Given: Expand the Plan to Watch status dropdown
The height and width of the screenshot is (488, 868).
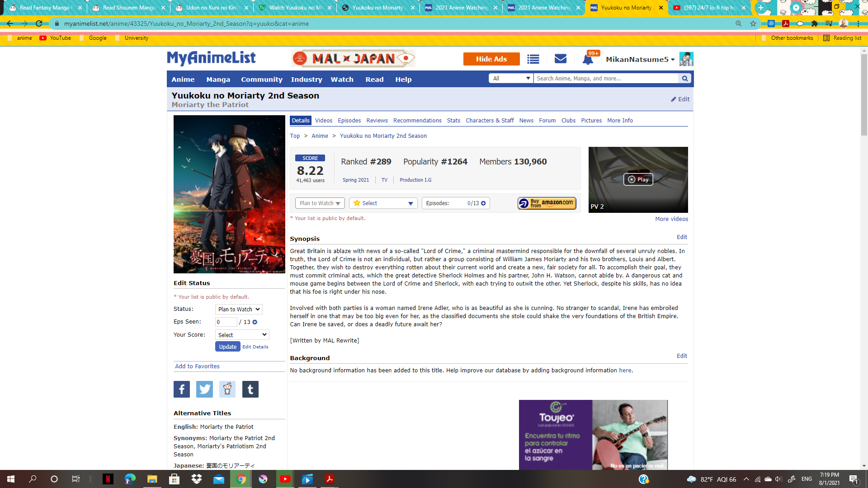Looking at the screenshot, I should coord(320,203).
